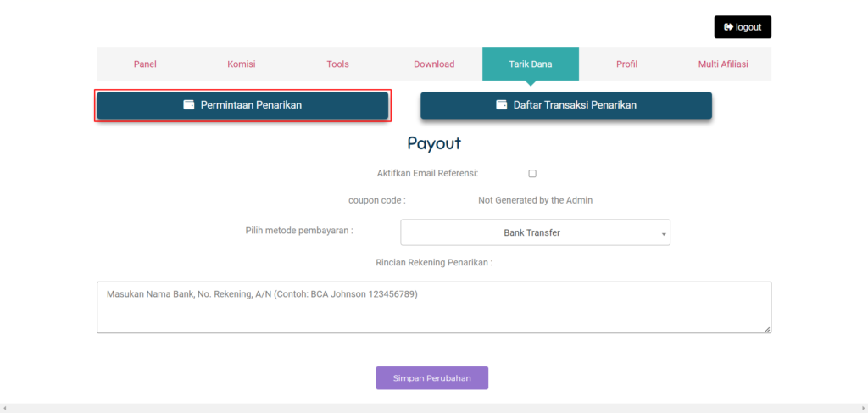Open the Komisi tab
Image resolution: width=868 pixels, height=413 pixels.
(x=241, y=64)
